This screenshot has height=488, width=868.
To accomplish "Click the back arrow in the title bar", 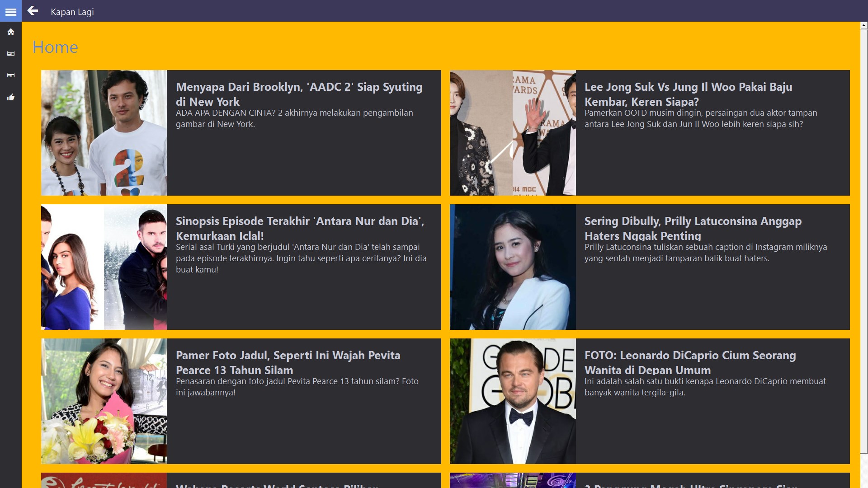I will [x=33, y=11].
